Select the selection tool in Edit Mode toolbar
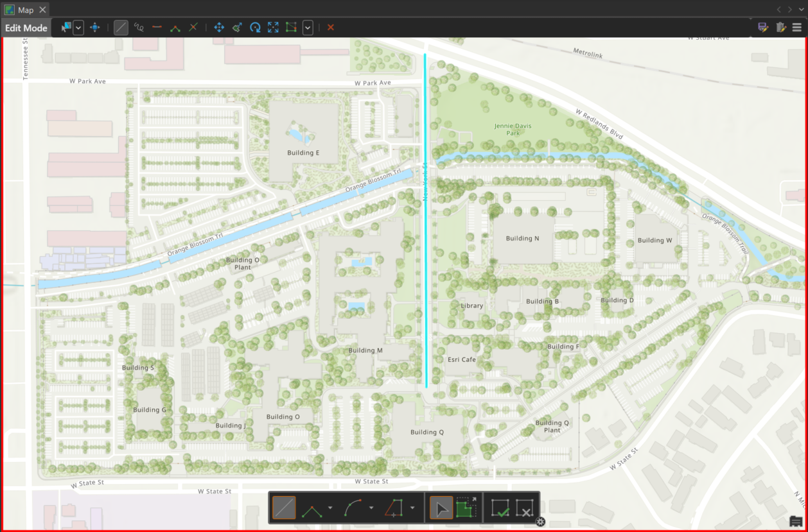 pyautogui.click(x=66, y=28)
